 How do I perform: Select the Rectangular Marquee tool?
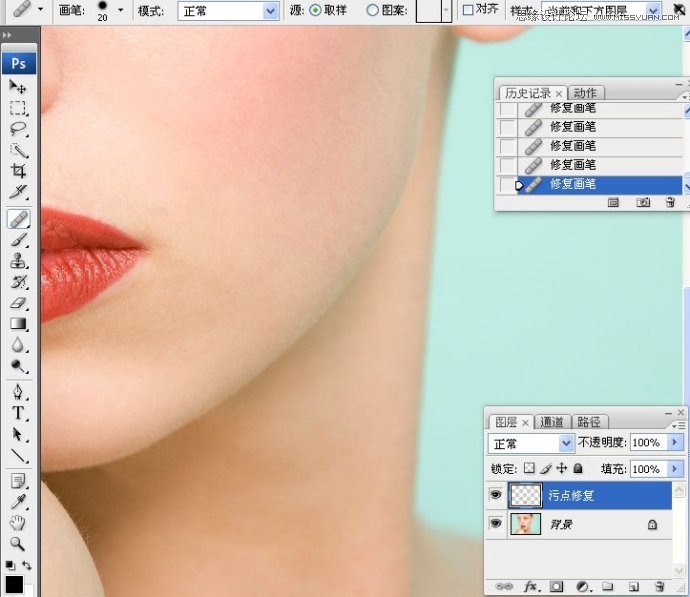(18, 108)
